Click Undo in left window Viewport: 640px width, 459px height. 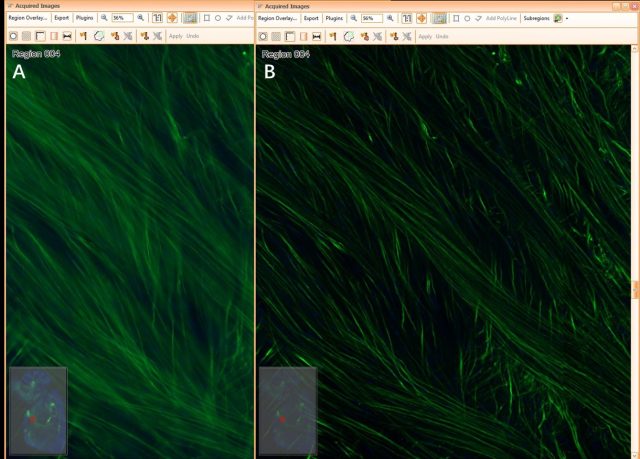pos(193,36)
